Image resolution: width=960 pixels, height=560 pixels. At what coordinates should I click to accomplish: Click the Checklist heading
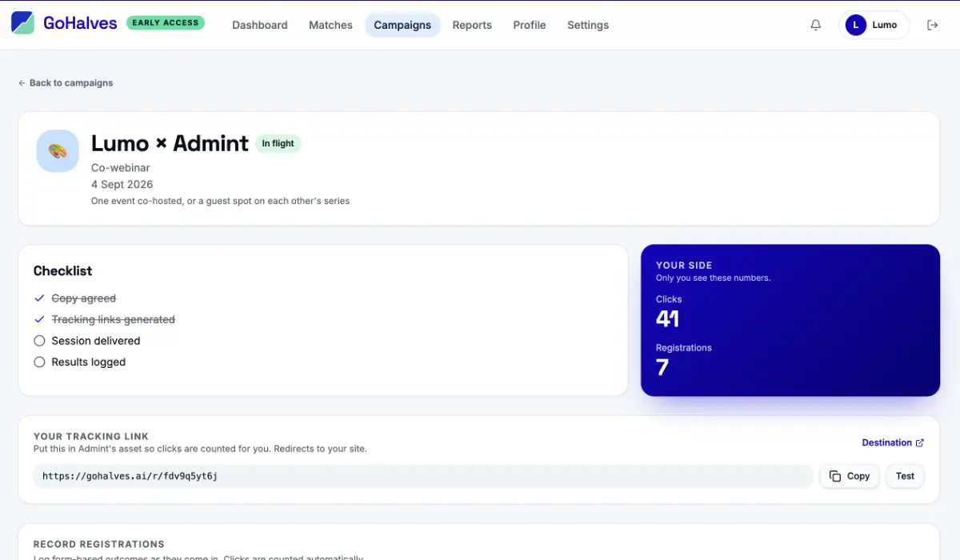coord(63,271)
